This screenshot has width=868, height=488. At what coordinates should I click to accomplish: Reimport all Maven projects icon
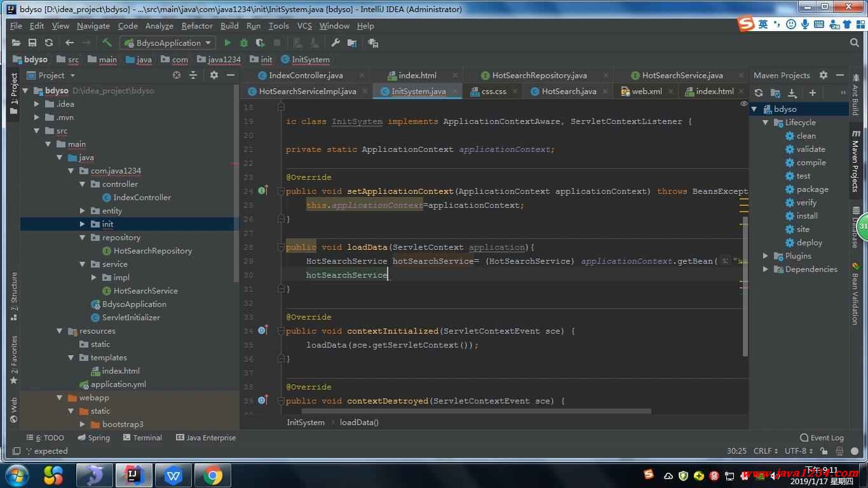[x=759, y=93]
